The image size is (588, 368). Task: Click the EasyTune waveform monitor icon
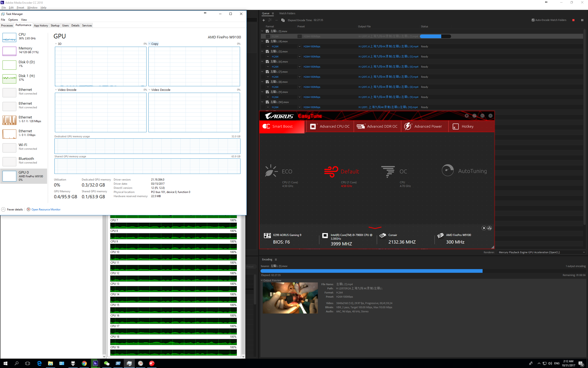(x=489, y=228)
